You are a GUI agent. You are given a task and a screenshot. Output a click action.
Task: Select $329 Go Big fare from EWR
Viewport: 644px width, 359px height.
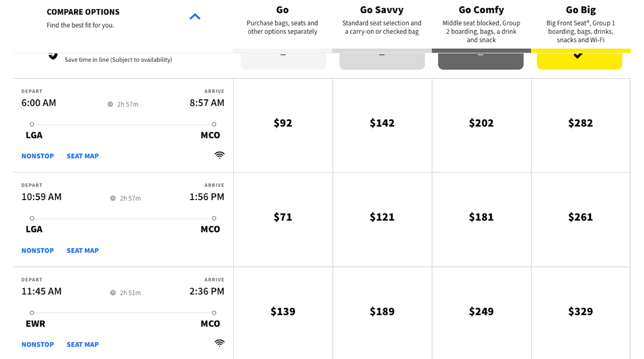(x=580, y=312)
